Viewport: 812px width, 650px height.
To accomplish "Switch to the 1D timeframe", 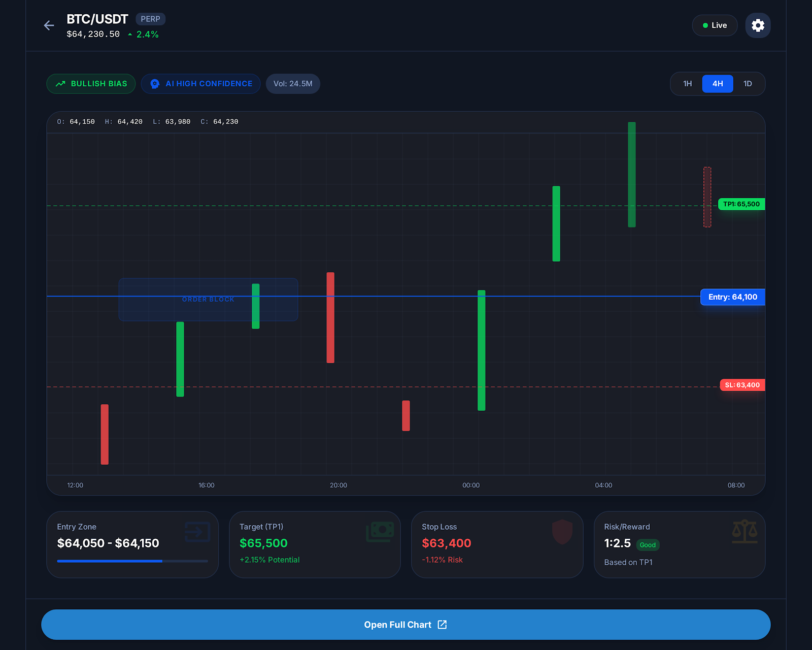I will click(x=748, y=84).
